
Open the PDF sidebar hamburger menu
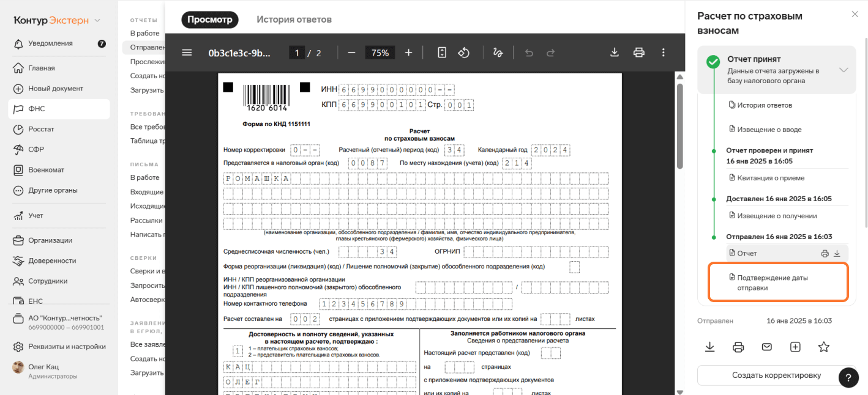[187, 53]
